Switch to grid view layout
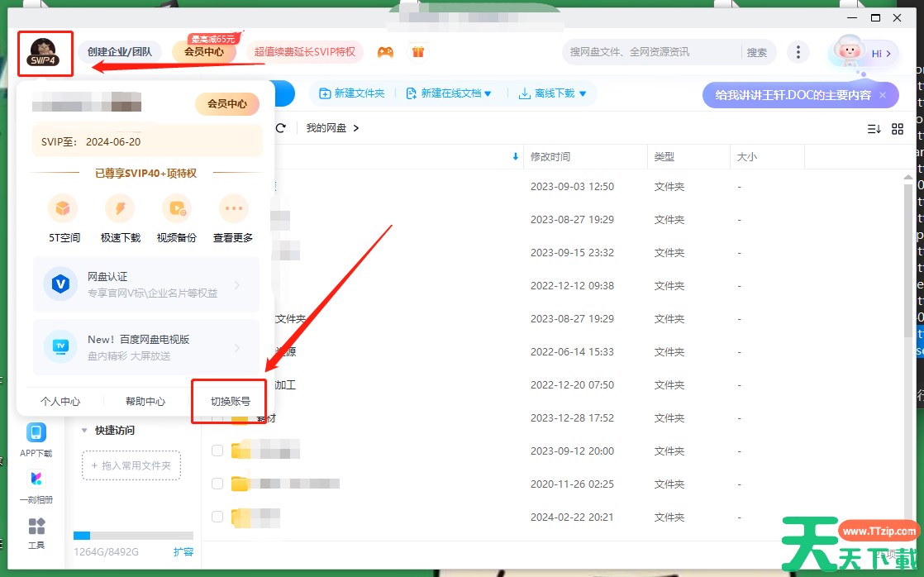This screenshot has height=577, width=924. pos(898,129)
